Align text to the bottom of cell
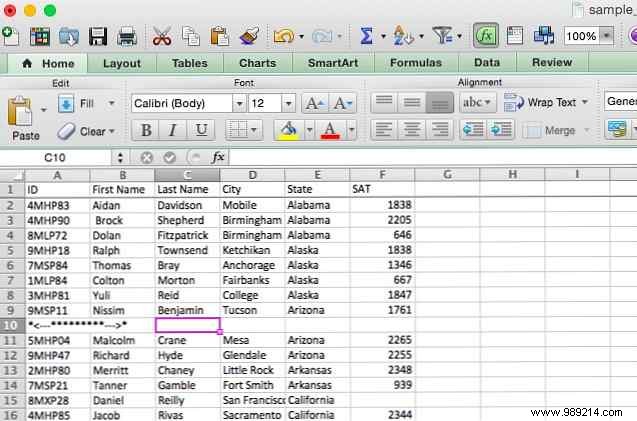637x421 pixels. point(440,102)
